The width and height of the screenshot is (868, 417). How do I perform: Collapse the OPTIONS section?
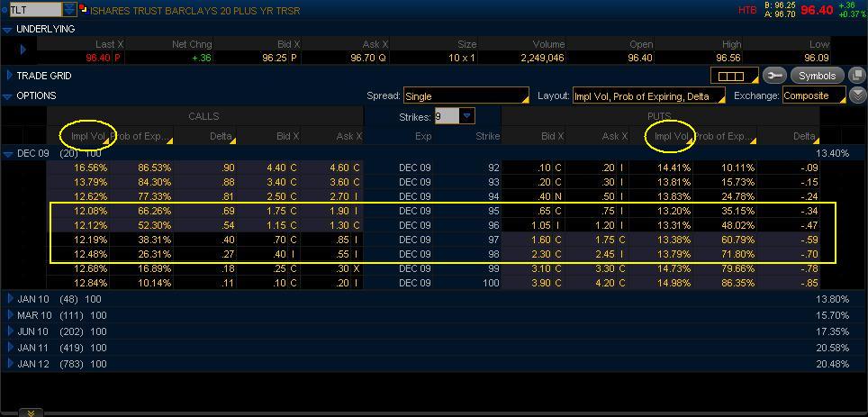click(8, 95)
